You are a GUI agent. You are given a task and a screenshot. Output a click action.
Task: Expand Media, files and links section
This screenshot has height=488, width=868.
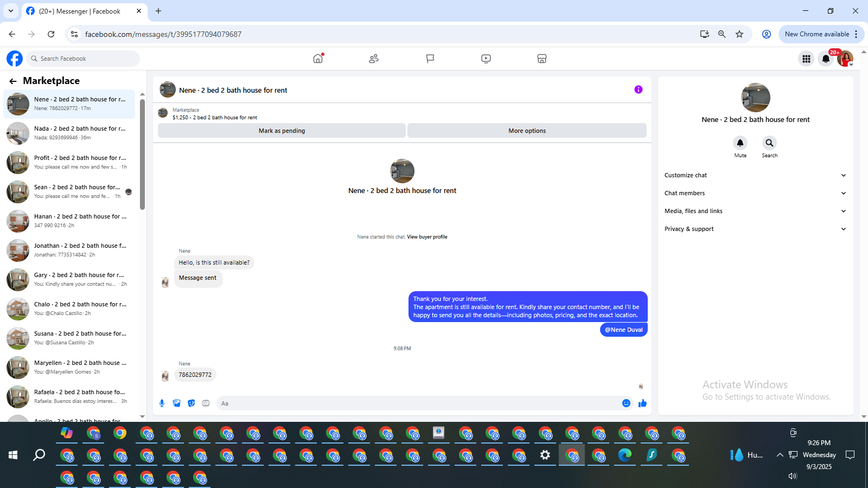pos(755,211)
